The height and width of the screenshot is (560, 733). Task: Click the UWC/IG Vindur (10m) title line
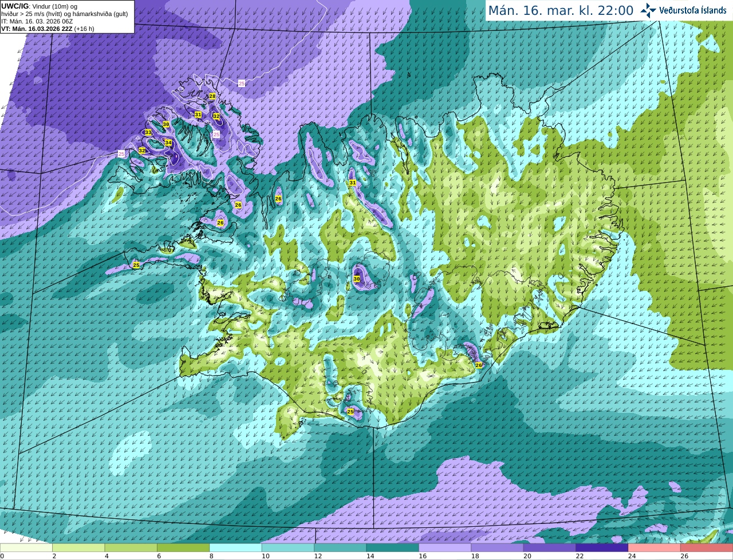coord(40,6)
